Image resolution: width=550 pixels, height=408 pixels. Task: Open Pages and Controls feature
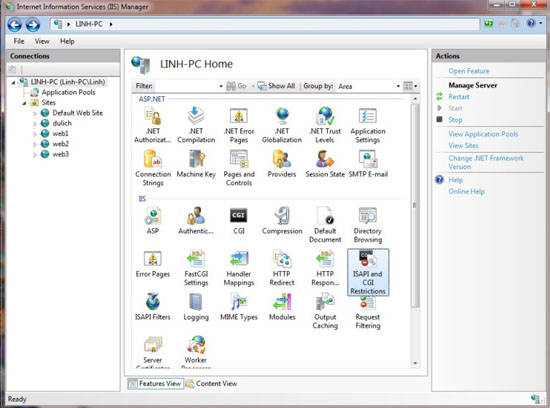coord(239,168)
